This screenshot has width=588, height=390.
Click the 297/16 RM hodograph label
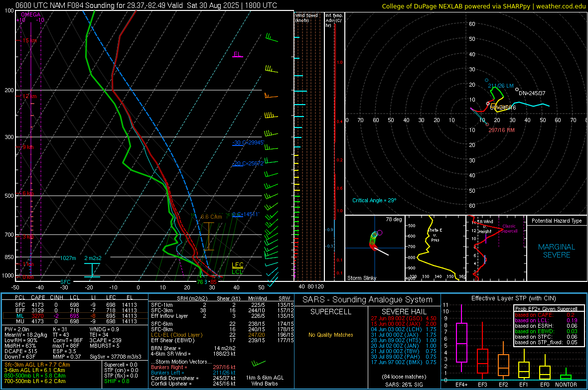(501, 130)
